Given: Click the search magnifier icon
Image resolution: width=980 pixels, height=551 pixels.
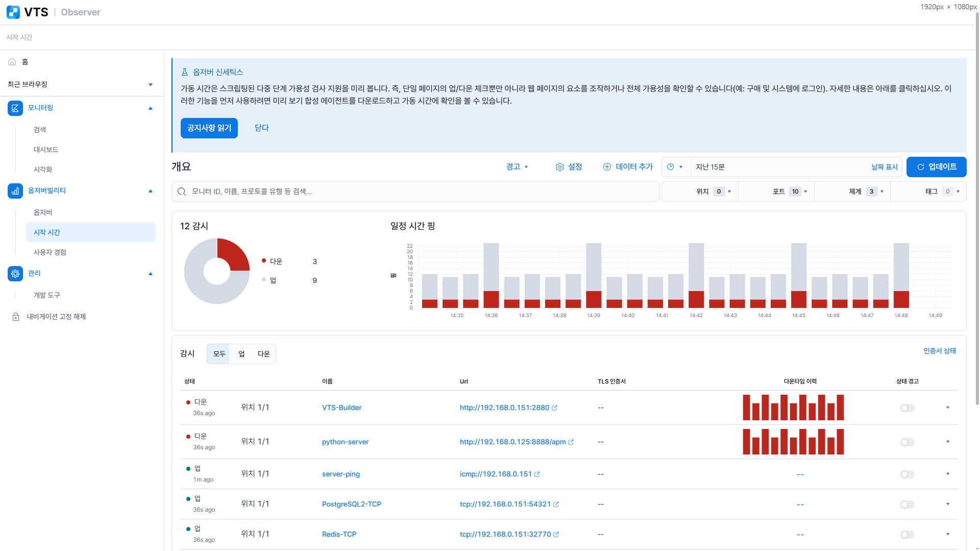Looking at the screenshot, I should click(182, 191).
